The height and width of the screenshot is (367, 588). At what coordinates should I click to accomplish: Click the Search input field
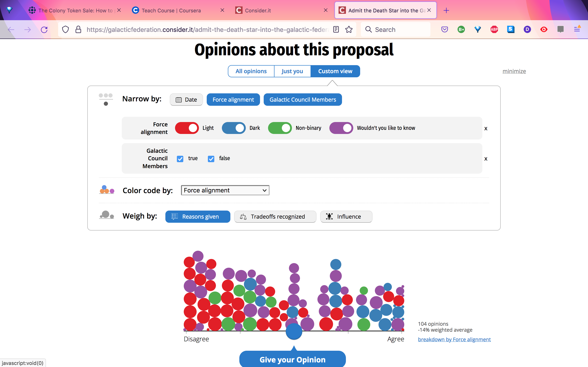coord(399,30)
